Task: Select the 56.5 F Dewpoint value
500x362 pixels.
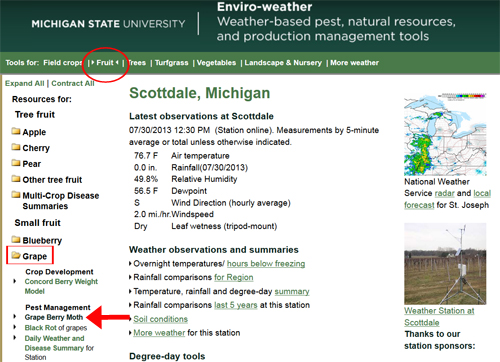Action: tap(146, 191)
